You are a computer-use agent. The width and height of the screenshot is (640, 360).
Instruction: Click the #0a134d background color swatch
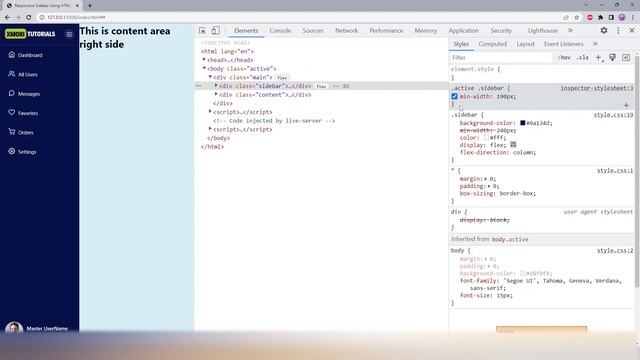point(522,123)
